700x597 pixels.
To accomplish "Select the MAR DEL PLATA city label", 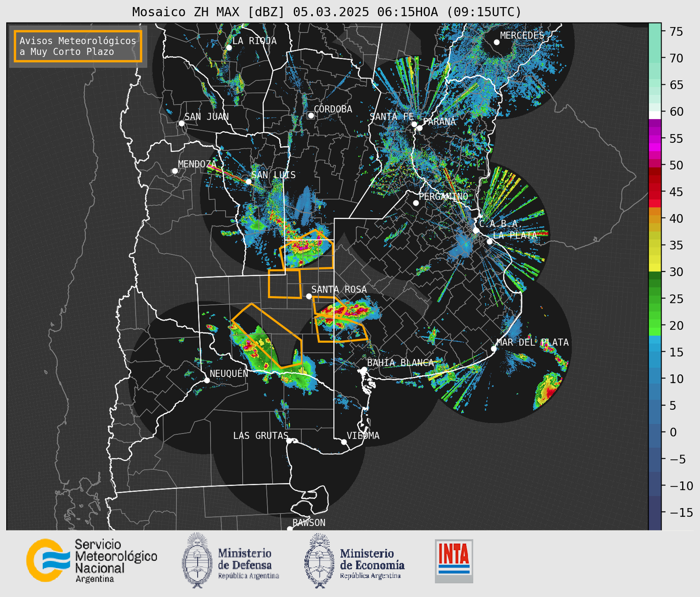I will coord(532,343).
